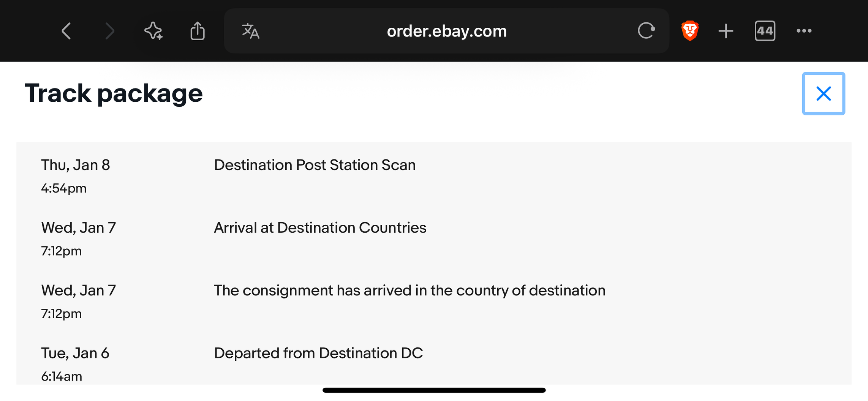Tap the Thu, Jan 8 date label
The image size is (868, 401).
click(x=75, y=165)
